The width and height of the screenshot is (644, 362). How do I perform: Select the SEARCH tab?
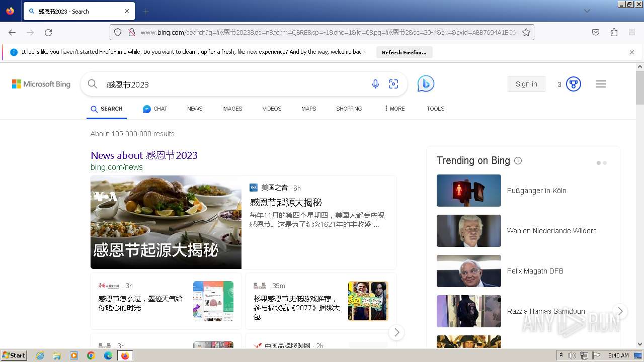click(x=107, y=109)
